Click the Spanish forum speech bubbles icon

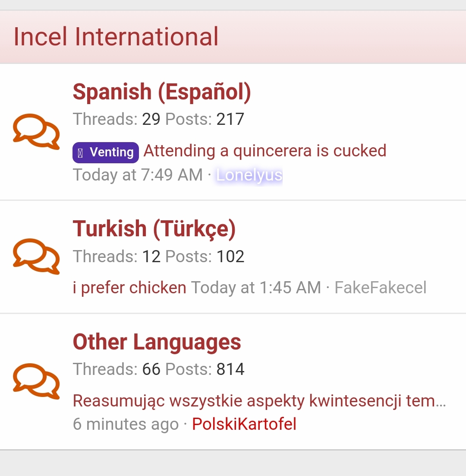(36, 131)
